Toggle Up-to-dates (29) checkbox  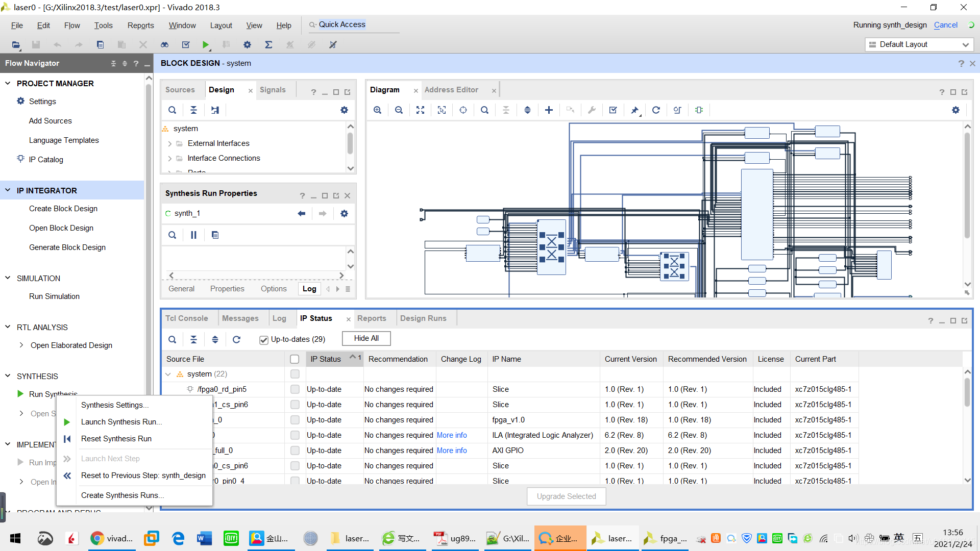click(x=264, y=340)
